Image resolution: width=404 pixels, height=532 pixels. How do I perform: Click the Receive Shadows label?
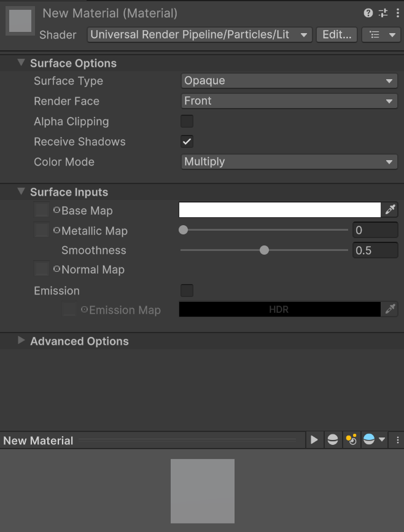pos(80,142)
